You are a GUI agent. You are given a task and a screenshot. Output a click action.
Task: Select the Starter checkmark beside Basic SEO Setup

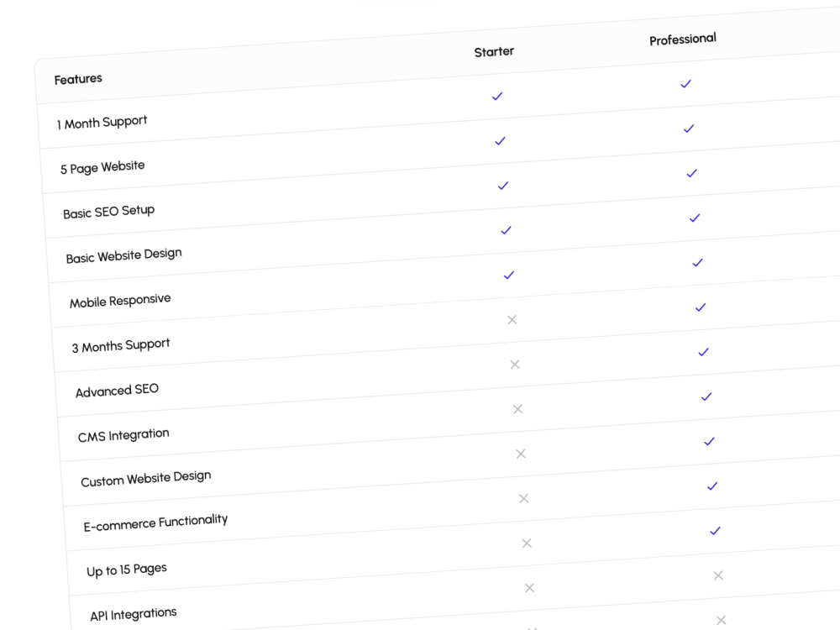(503, 186)
